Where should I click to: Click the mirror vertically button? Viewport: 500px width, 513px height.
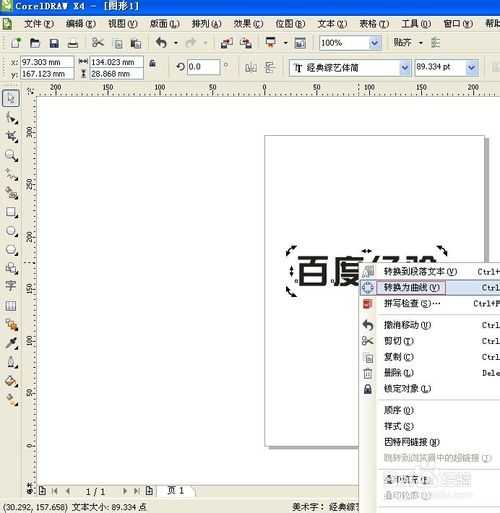click(269, 68)
